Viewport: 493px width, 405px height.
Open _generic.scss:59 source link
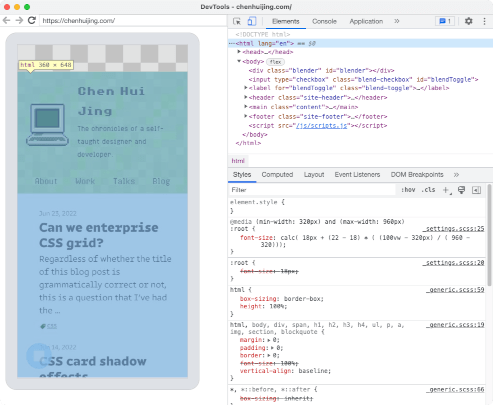[455, 290]
